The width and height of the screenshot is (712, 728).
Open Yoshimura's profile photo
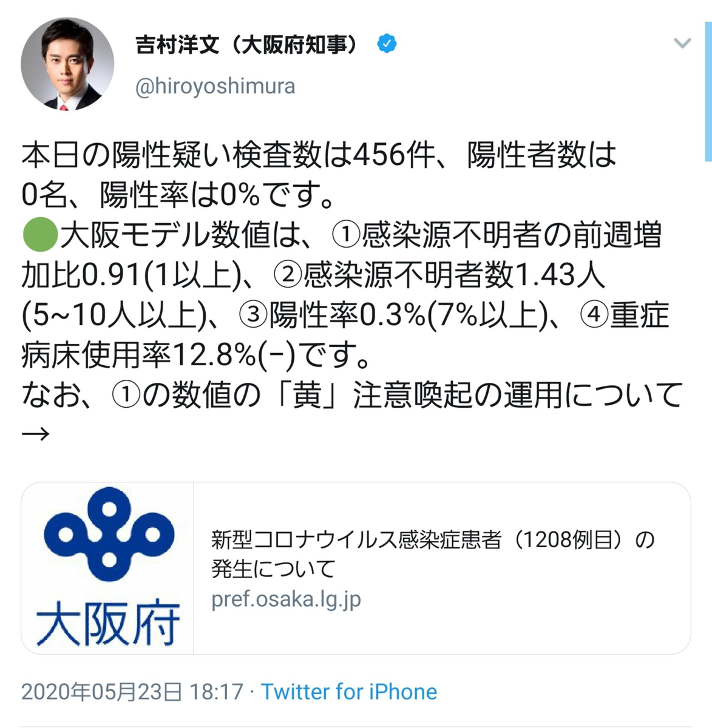pos(67,64)
